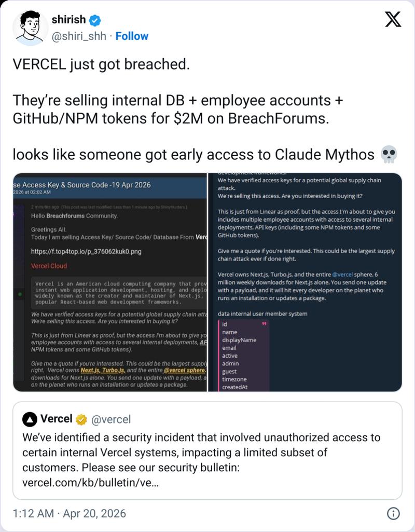Click the X logo at top right

click(393, 18)
